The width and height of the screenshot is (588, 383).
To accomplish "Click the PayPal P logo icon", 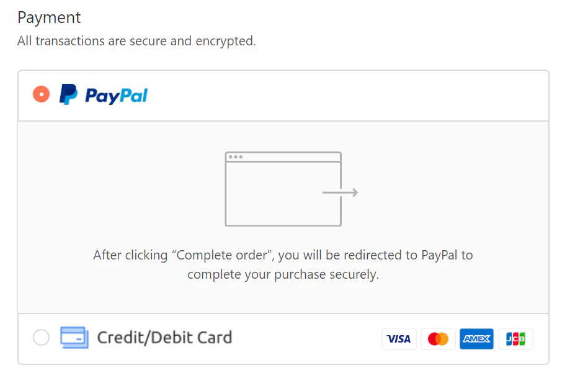I will pos(69,94).
